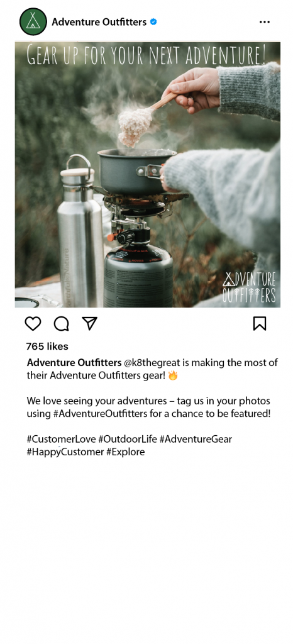Image resolution: width=293 pixels, height=644 pixels.
Task: View the 765 likes list
Action: tap(47, 347)
